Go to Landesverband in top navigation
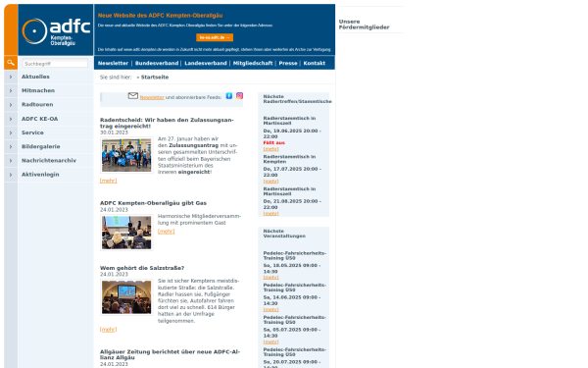 click(x=206, y=63)
